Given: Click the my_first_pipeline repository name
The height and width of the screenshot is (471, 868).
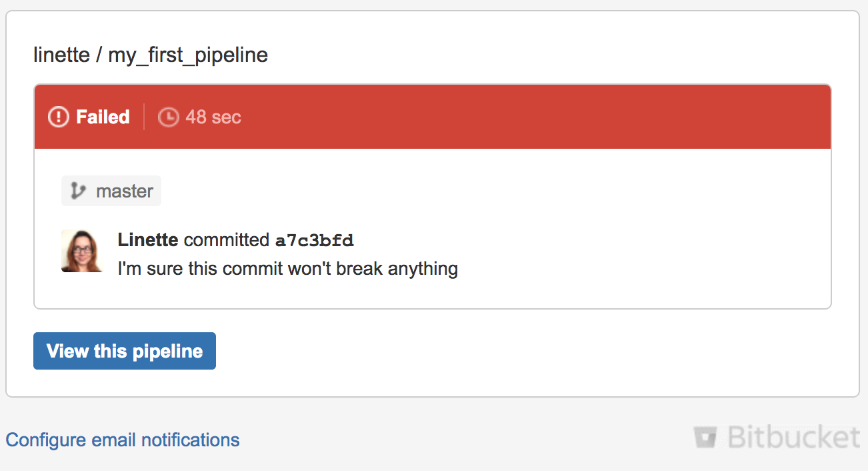Looking at the screenshot, I should coord(188,55).
